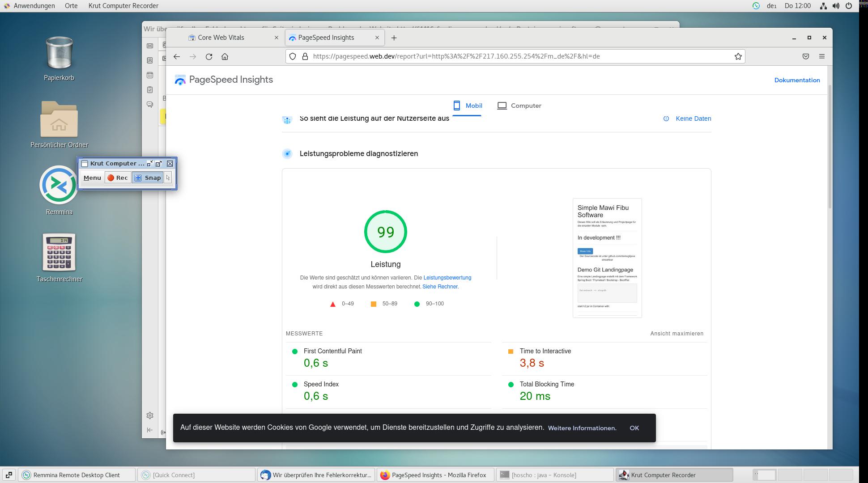Open Firefox hamburger menu
Viewport: 868px width, 483px height.
(821, 56)
